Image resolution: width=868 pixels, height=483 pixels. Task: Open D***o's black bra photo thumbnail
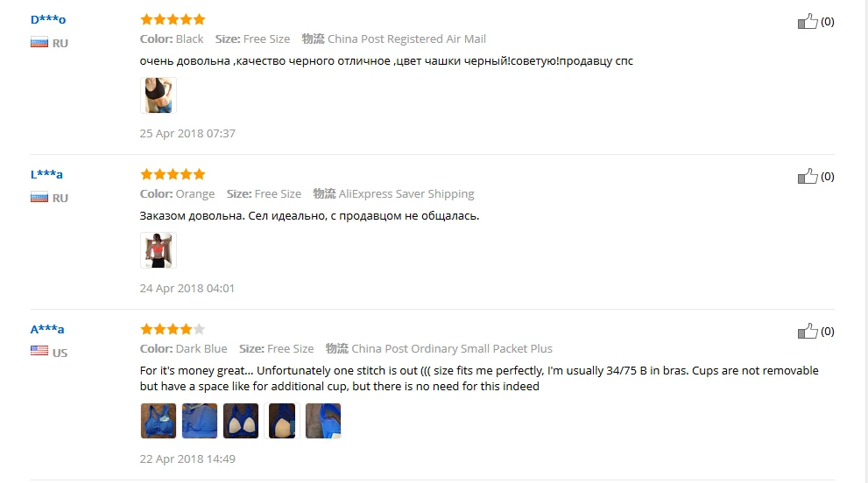tap(159, 95)
